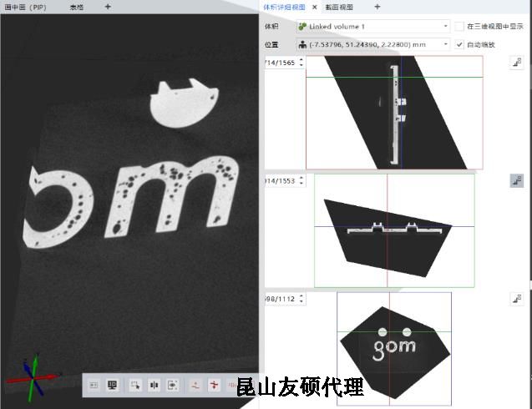Activate the selection cursor tool in the 3D toolbar

click(135, 385)
